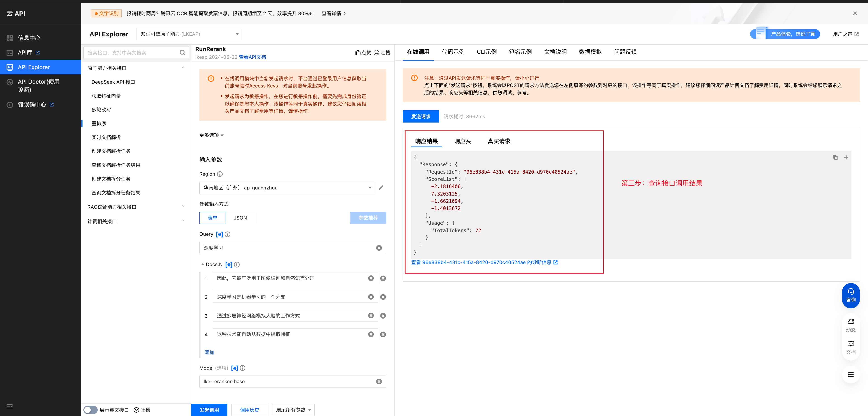Click the search magnifier icon

[182, 53]
